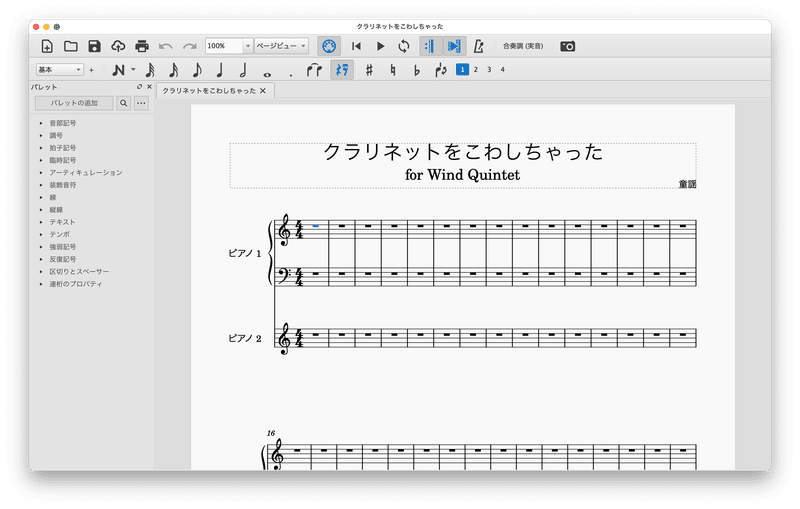Search palettes with the magnifier button
The height and width of the screenshot is (509, 800).
123,103
